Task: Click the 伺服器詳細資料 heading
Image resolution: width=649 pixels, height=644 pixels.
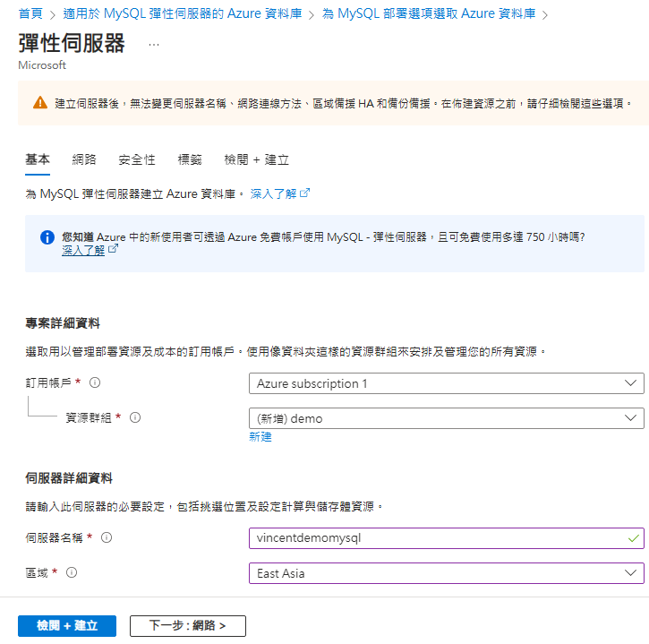Action: pos(69,478)
